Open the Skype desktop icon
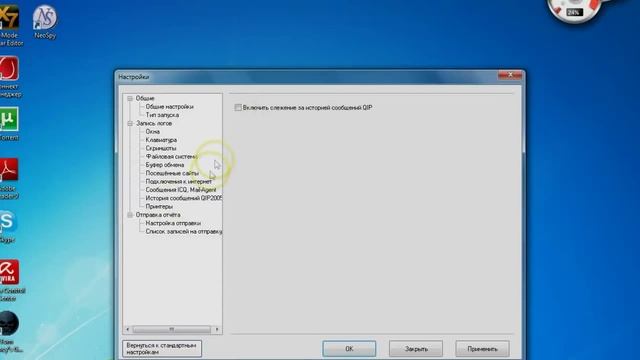 (x=8, y=227)
